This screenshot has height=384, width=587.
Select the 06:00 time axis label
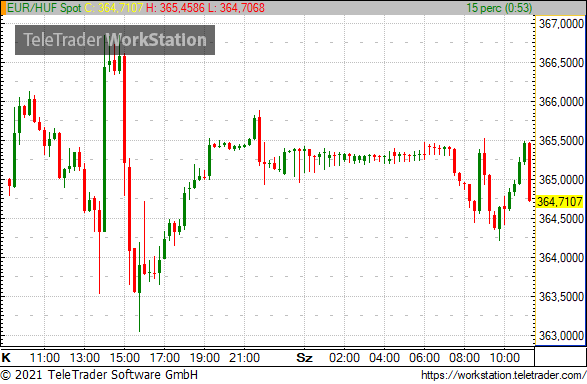click(424, 358)
